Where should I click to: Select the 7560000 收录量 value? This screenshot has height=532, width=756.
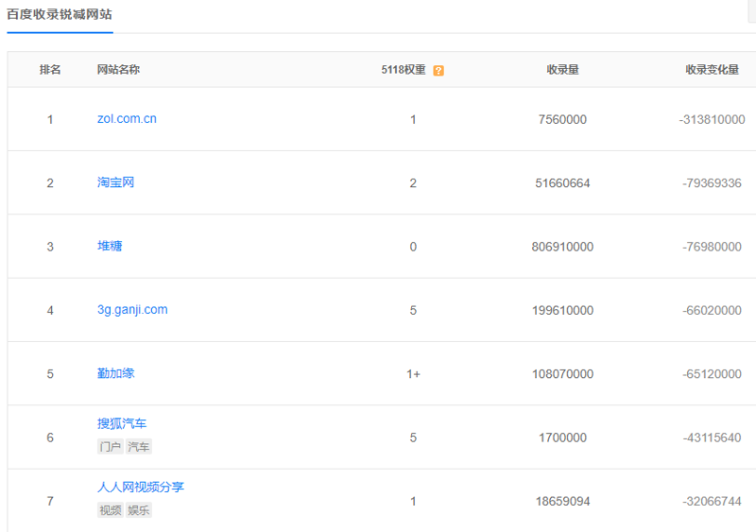562,120
